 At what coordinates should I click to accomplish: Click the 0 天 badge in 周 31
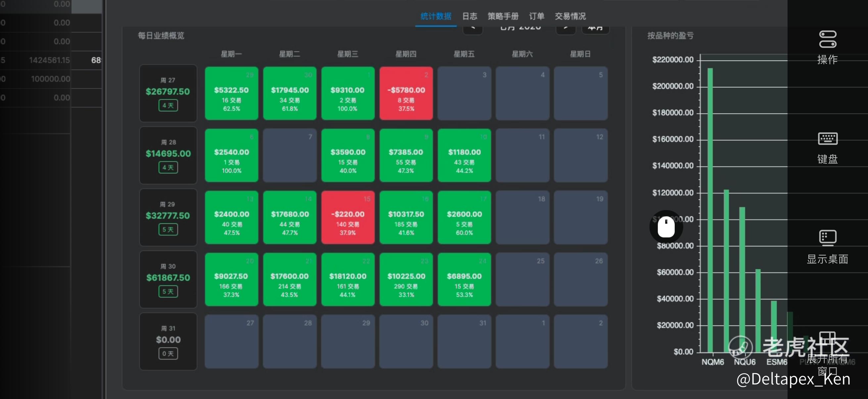pyautogui.click(x=168, y=354)
